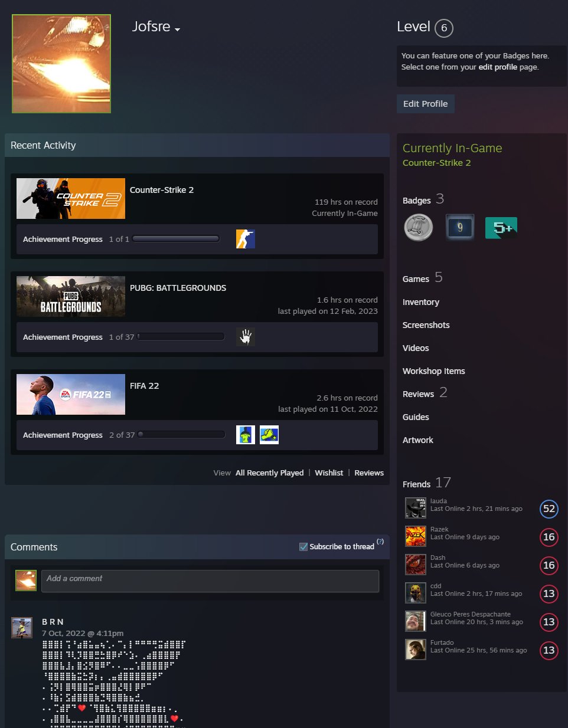The width and height of the screenshot is (568, 728).
Task: Open the Jofsre profile avatar image
Action: 61,64
